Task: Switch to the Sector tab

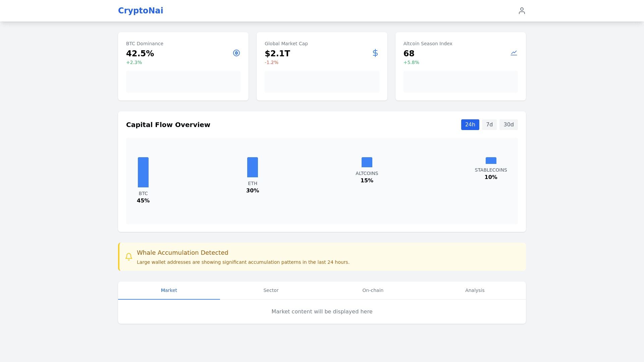Action: 271,290
